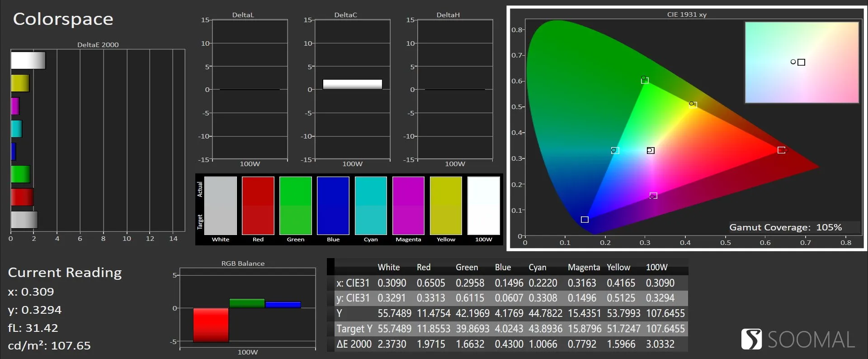Image resolution: width=868 pixels, height=359 pixels.
Task: Click the x: 0.309 reading
Action: 31,292
